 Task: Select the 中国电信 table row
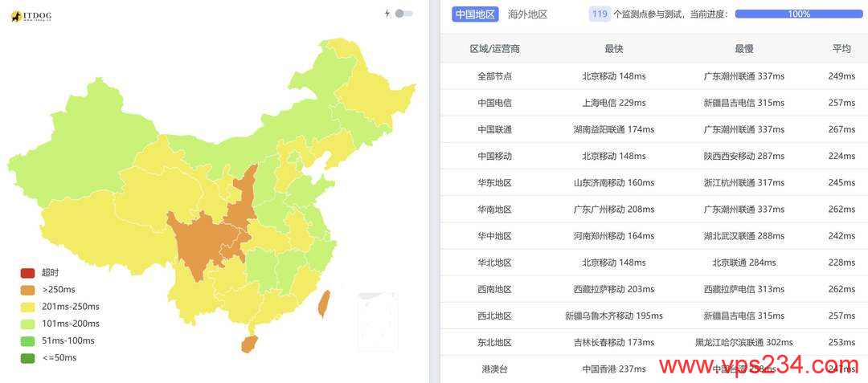tap(653, 103)
